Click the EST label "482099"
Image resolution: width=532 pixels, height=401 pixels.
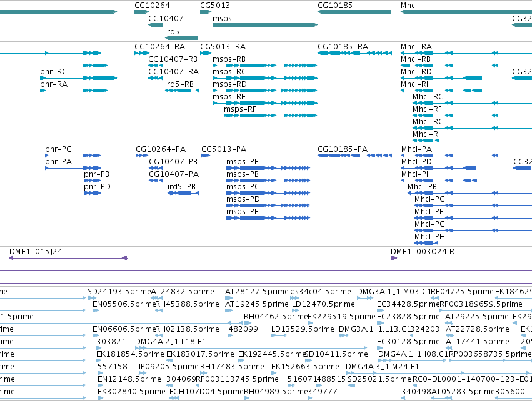pyautogui.click(x=243, y=329)
